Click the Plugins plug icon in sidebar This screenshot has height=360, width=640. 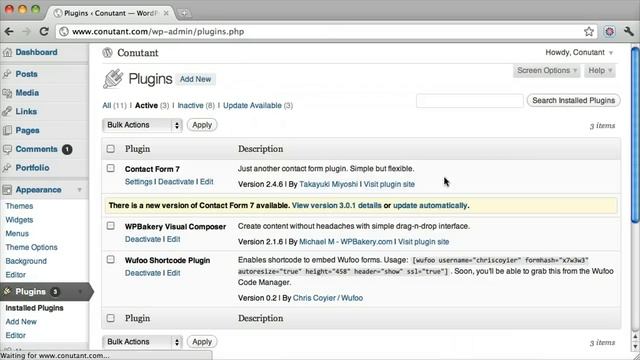[x=7, y=291]
